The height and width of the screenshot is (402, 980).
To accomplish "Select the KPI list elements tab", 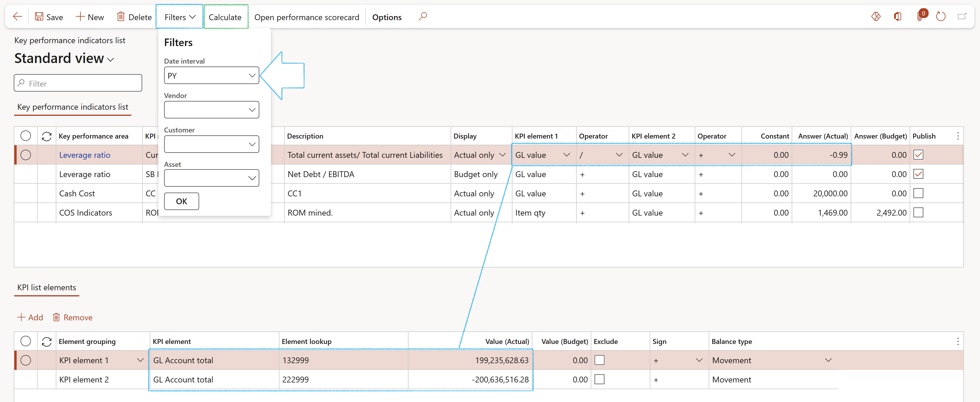I will pyautogui.click(x=46, y=287).
